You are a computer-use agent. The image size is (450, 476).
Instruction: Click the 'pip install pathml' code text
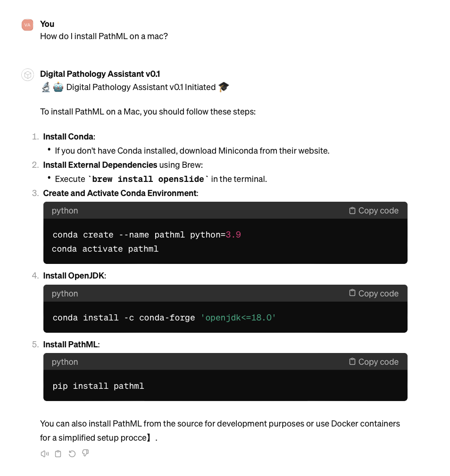pyautogui.click(x=98, y=386)
